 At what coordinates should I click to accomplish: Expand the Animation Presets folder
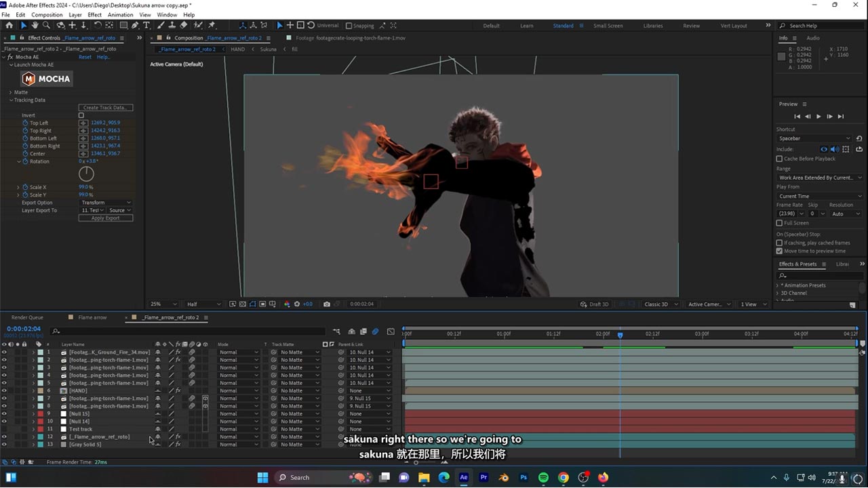pos(778,285)
